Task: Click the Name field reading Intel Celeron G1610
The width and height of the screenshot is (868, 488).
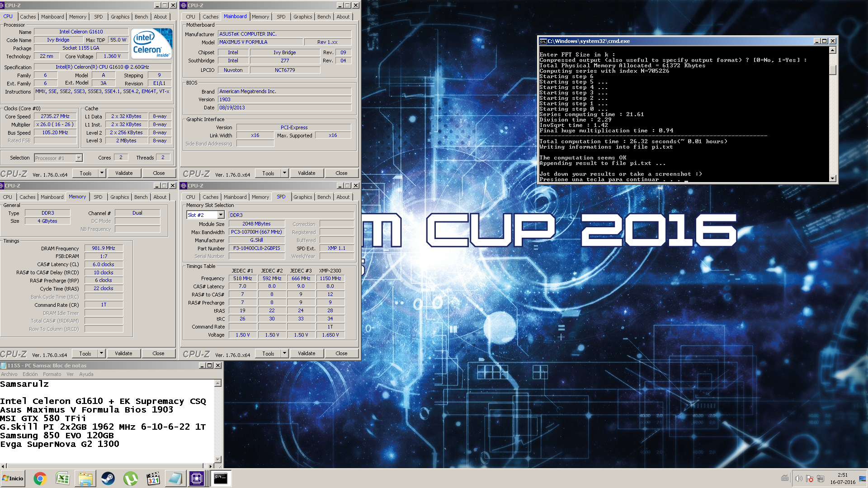Action: point(81,32)
